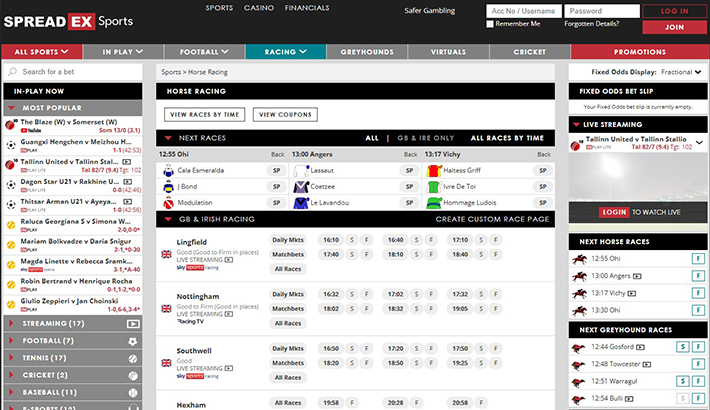Image resolution: width=710 pixels, height=410 pixels.
Task: Select Haltess Griff jockey silk icon
Action: 434,170
